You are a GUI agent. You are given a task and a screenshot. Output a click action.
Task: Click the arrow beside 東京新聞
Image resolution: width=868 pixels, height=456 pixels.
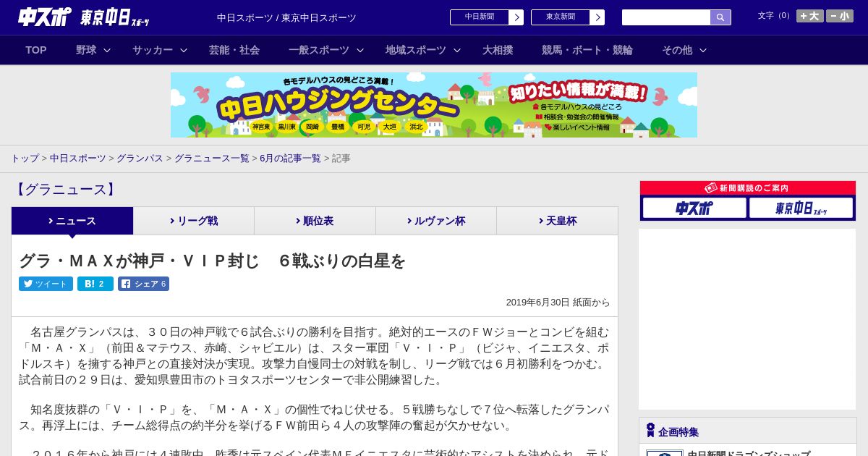point(597,17)
